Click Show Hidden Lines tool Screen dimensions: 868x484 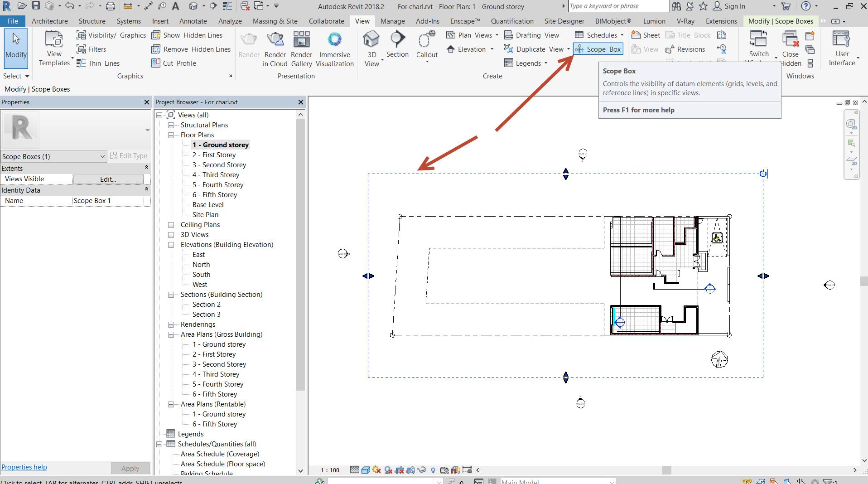click(x=187, y=35)
